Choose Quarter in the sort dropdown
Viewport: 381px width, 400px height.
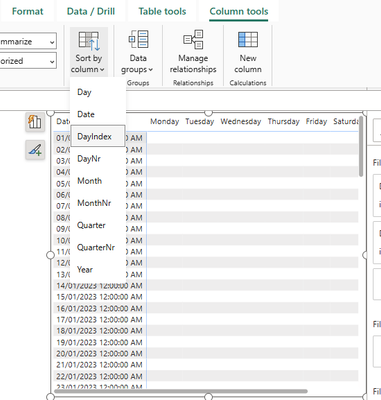click(x=98, y=225)
